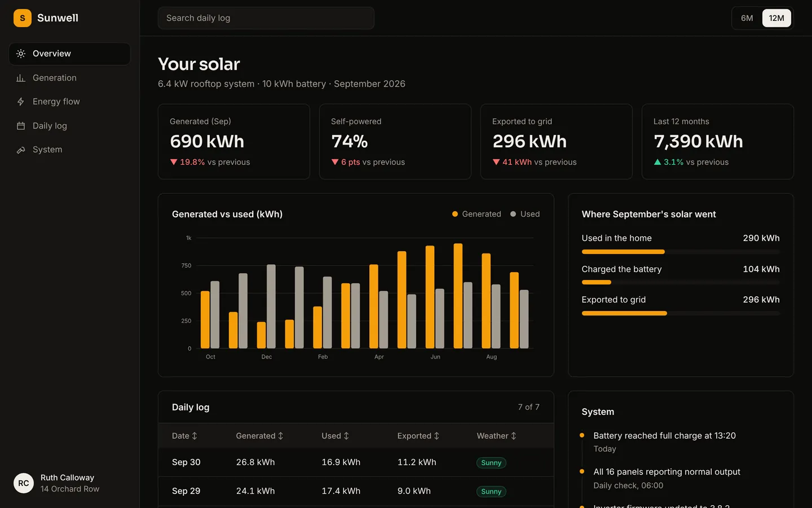Sort the table by Date column
The height and width of the screenshot is (508, 812).
point(184,436)
